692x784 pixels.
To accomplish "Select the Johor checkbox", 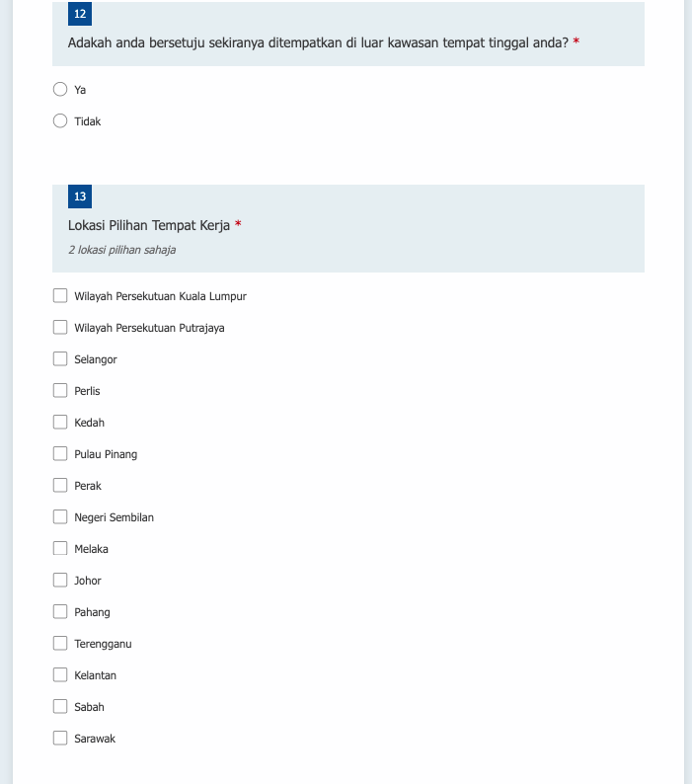I will click(x=60, y=580).
